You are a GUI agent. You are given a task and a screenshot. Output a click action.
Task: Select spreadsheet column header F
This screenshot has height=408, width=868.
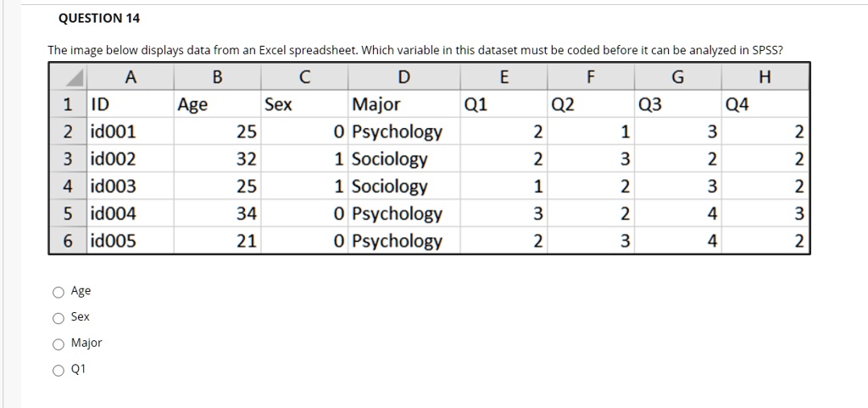tap(589, 78)
